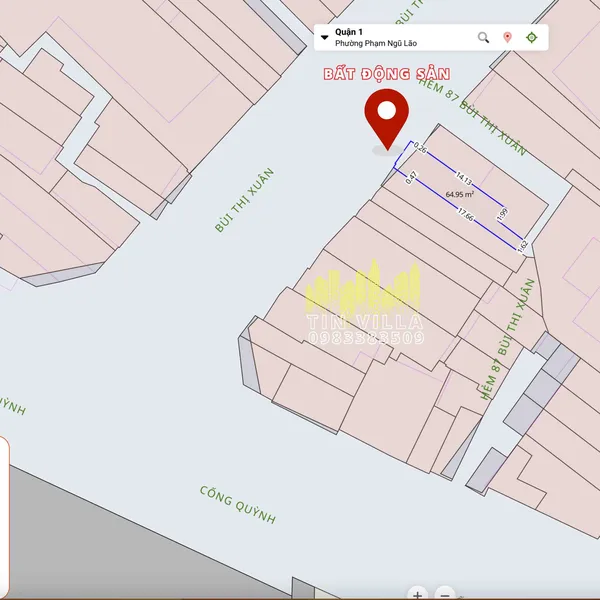Expand the district selector arrow
Viewport: 600px width, 600px height.
pyautogui.click(x=324, y=38)
